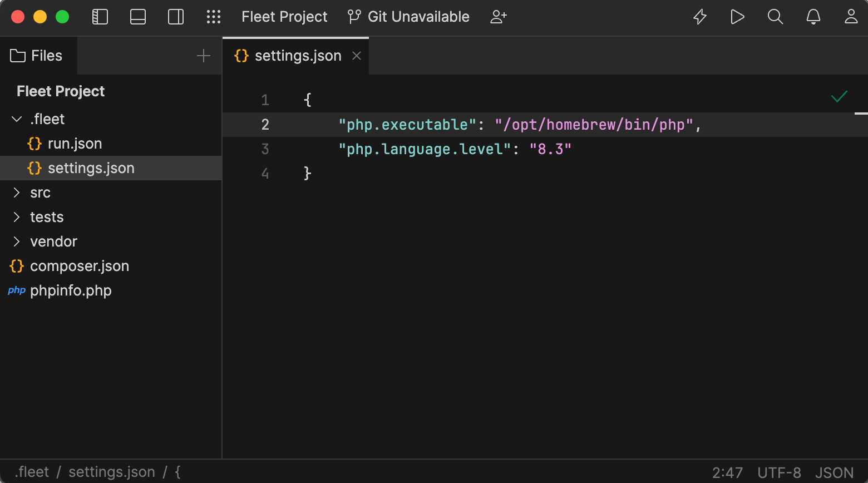Open Search using the magnifier icon

[775, 17]
